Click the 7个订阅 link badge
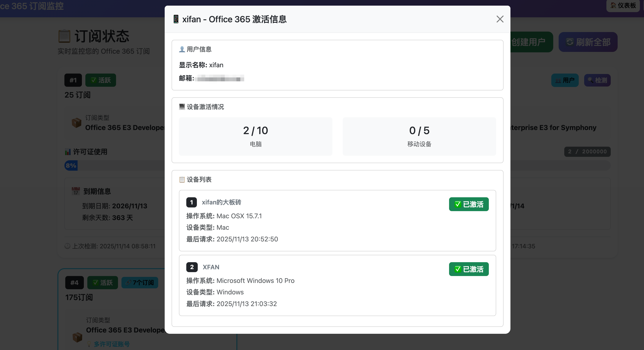 click(140, 283)
